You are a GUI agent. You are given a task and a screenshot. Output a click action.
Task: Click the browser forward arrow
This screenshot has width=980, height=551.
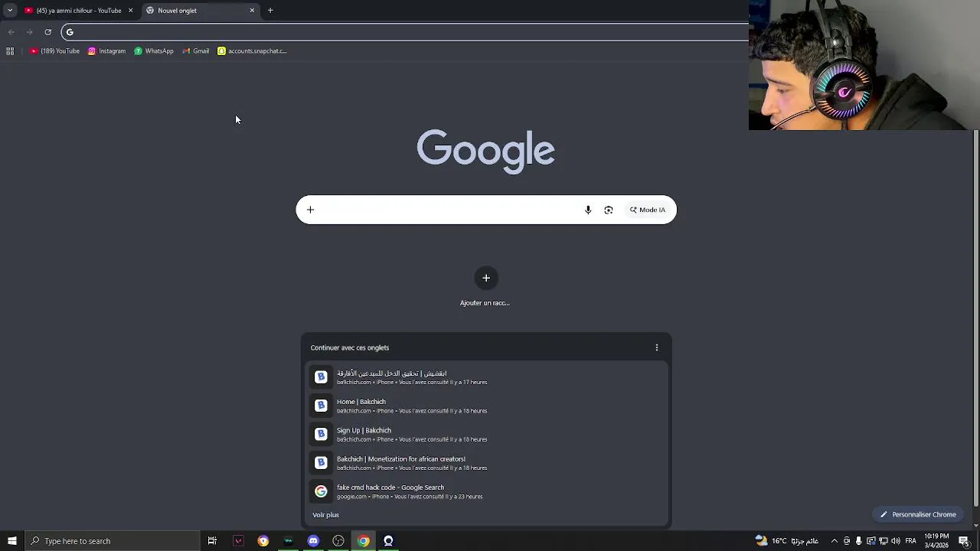coord(29,32)
